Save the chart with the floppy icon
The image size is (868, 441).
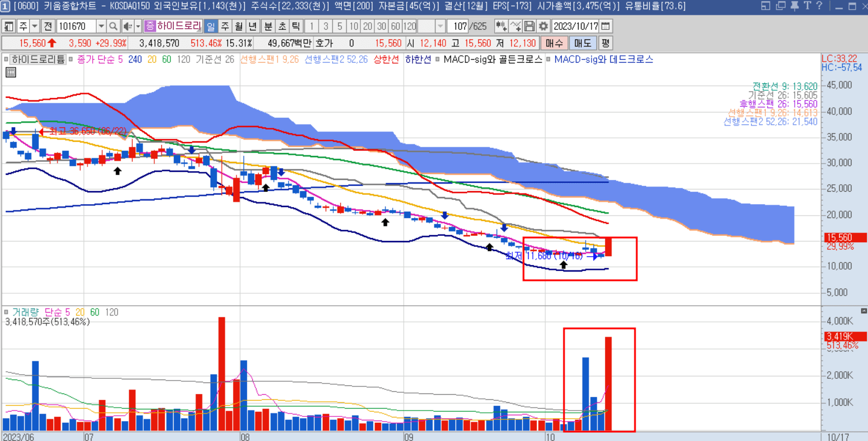[x=529, y=26]
